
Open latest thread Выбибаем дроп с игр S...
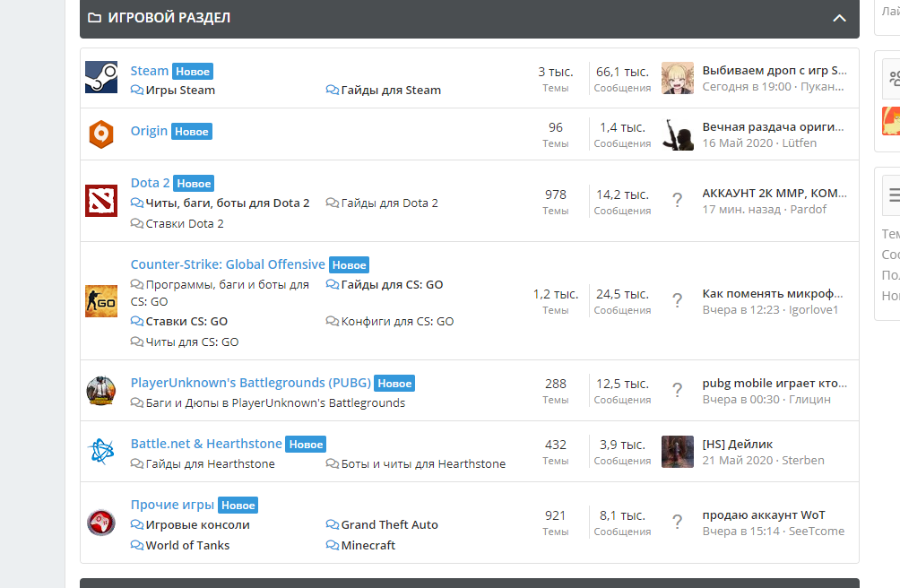[x=775, y=71]
